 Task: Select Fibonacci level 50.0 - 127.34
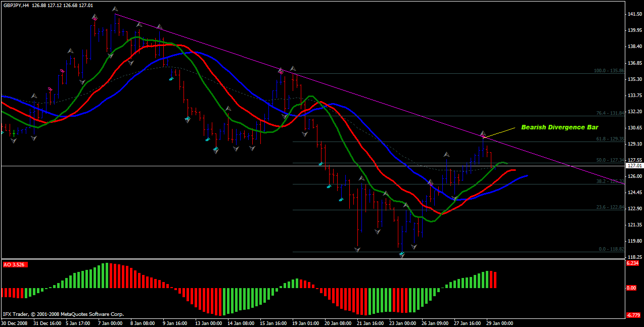[610, 160]
